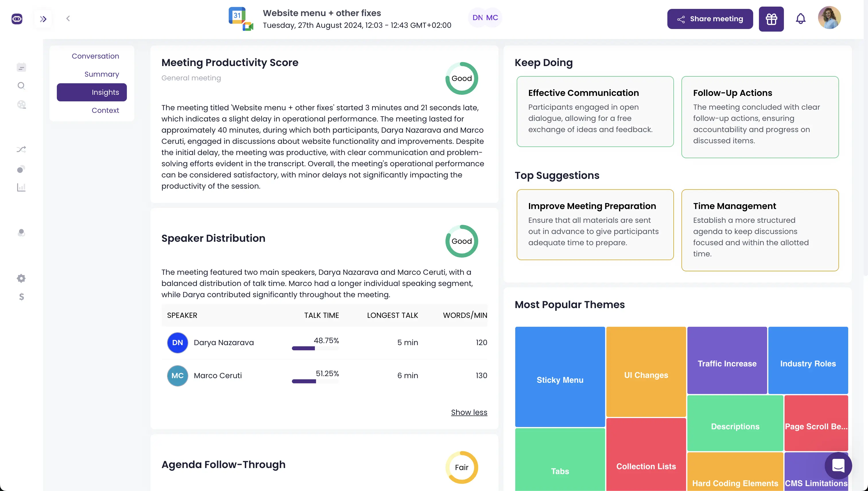Go back with the left chevron
The height and width of the screenshot is (491, 868).
point(68,19)
